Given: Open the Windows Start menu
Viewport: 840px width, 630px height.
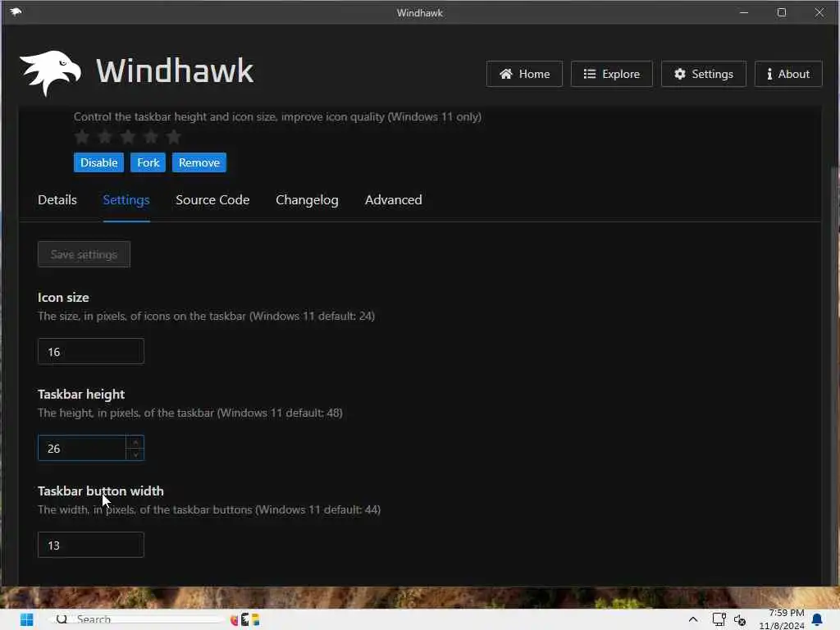Looking at the screenshot, I should click(x=26, y=620).
